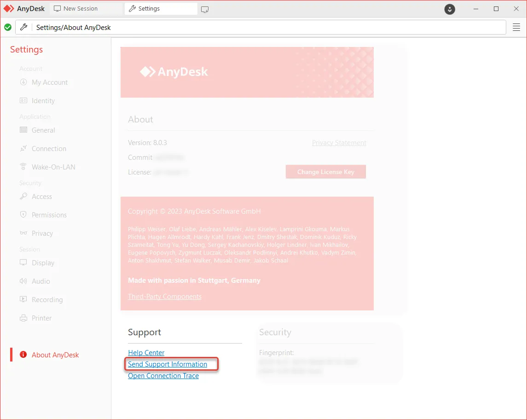The image size is (527, 420).
Task: Open General settings in sidebar
Action: [43, 130]
